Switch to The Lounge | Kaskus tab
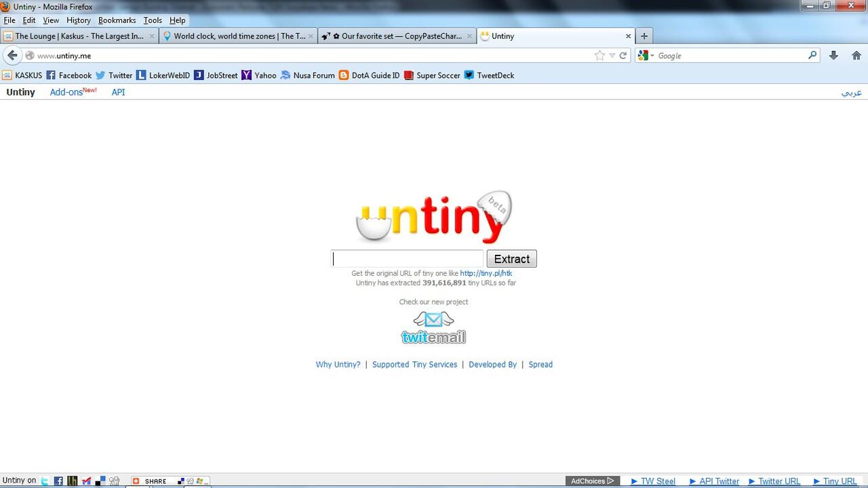The width and height of the screenshot is (868, 488). click(x=79, y=36)
